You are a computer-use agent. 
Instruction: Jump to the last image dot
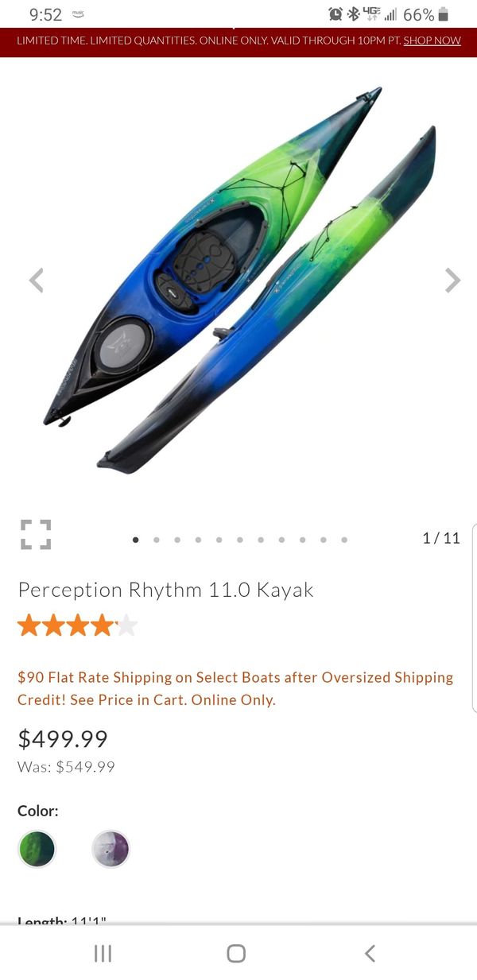tap(344, 540)
